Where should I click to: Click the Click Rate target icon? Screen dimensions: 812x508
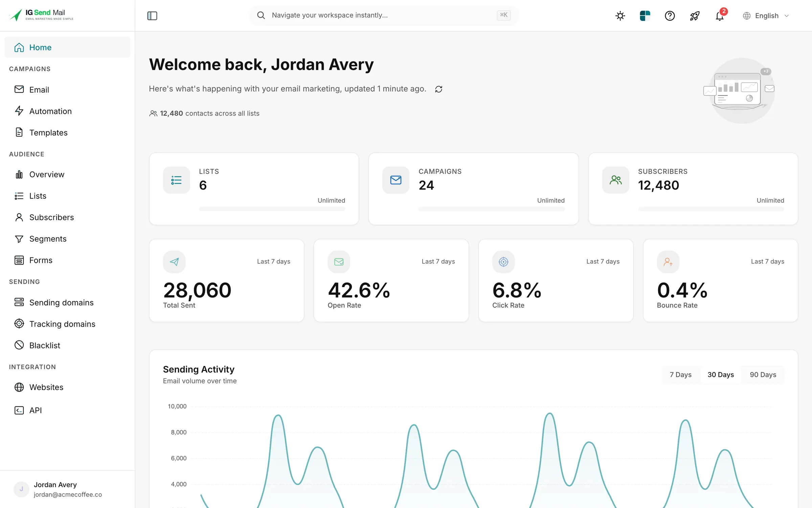[503, 262]
